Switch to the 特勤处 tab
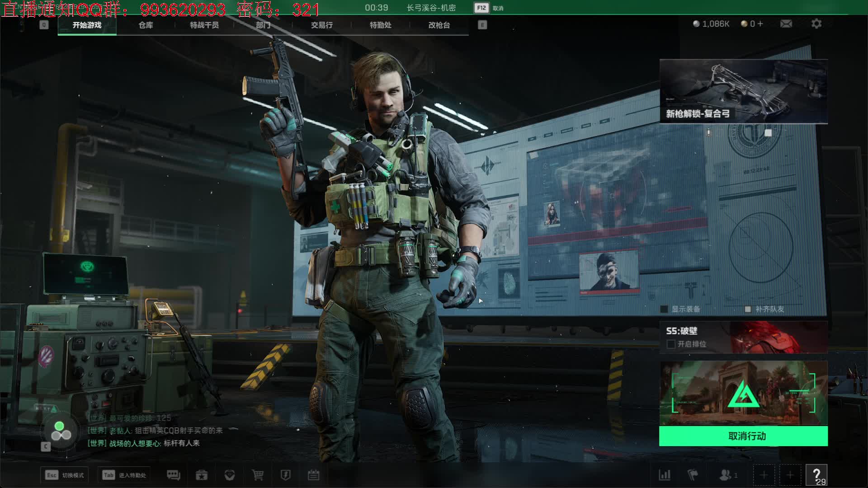This screenshot has height=488, width=868. (x=381, y=25)
